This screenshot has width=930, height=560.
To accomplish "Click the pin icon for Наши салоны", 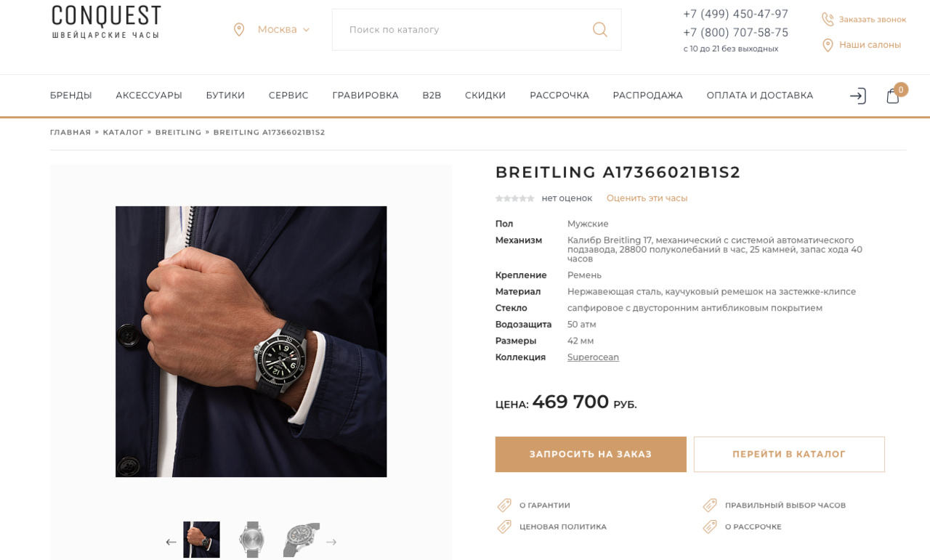I will point(828,45).
